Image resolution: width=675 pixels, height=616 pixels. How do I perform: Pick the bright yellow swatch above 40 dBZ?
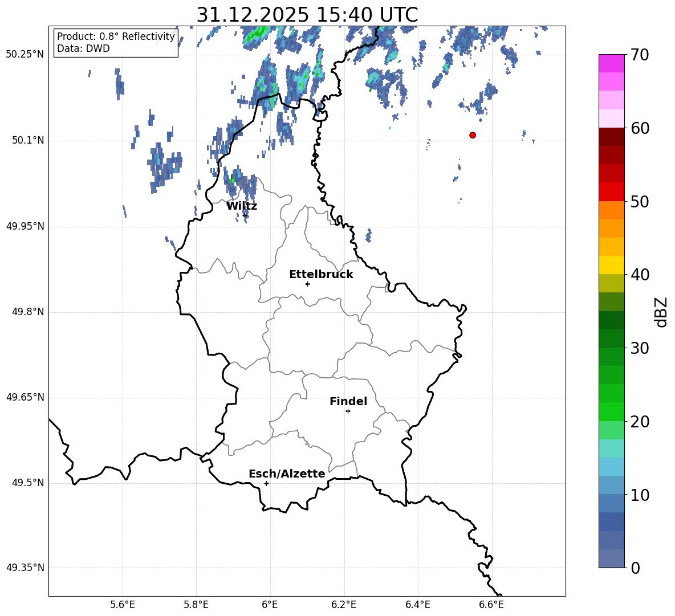pyautogui.click(x=612, y=265)
